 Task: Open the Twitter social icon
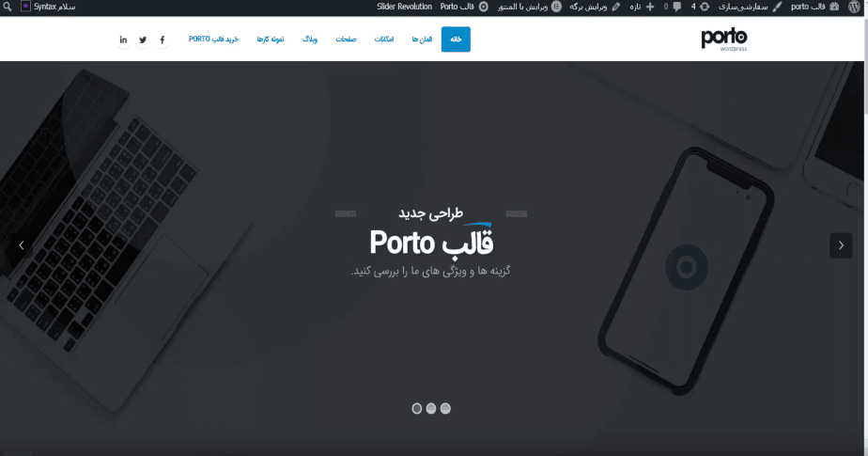(143, 39)
